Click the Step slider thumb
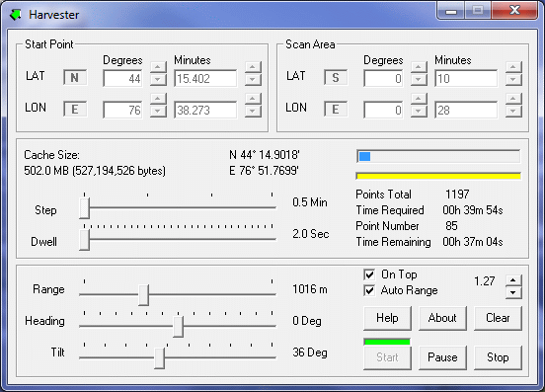 point(85,208)
